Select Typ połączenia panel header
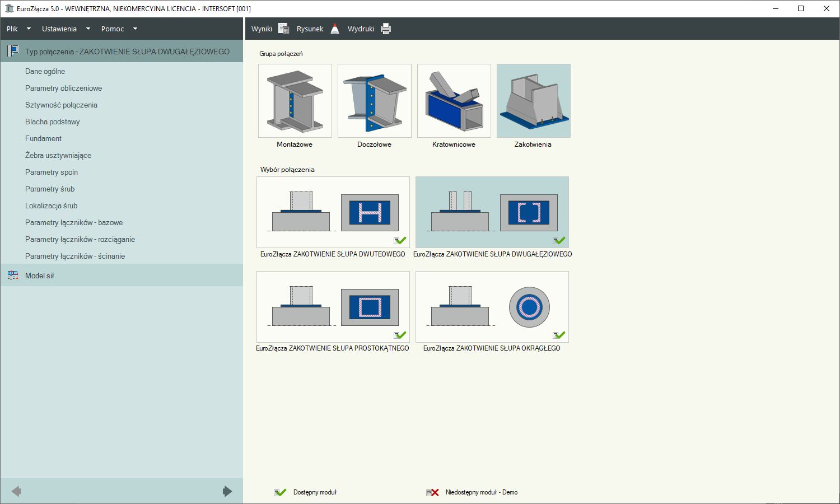Image resolution: width=840 pixels, height=504 pixels. [x=122, y=52]
